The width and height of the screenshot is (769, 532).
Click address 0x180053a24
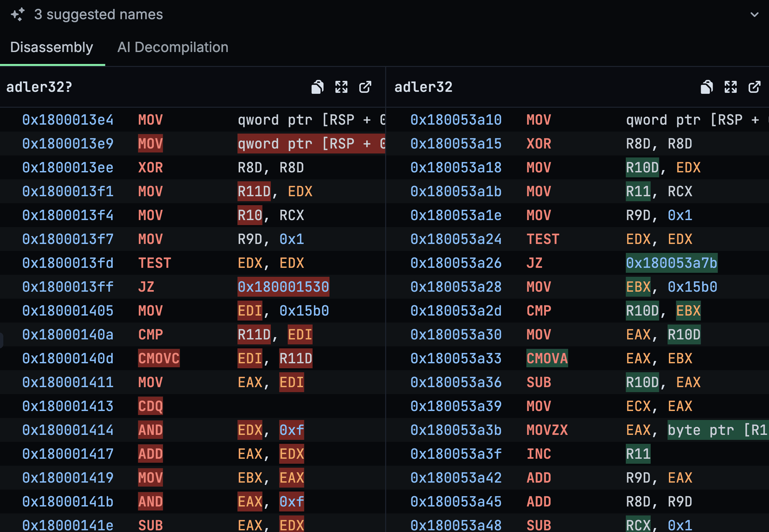pyautogui.click(x=456, y=239)
